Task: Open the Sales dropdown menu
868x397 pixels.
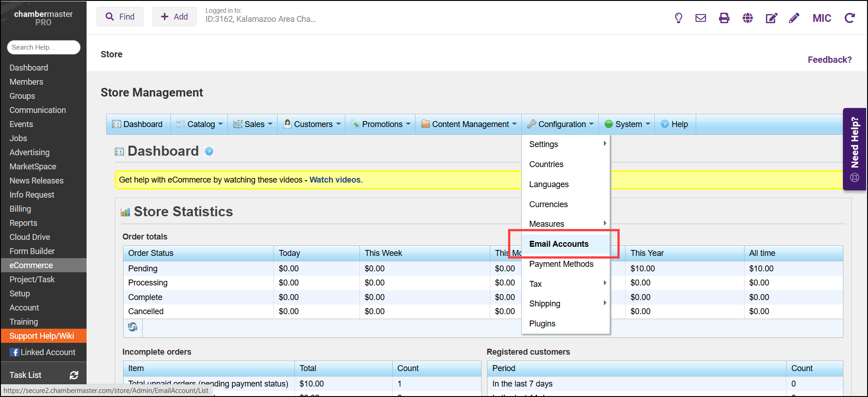Action: (253, 124)
